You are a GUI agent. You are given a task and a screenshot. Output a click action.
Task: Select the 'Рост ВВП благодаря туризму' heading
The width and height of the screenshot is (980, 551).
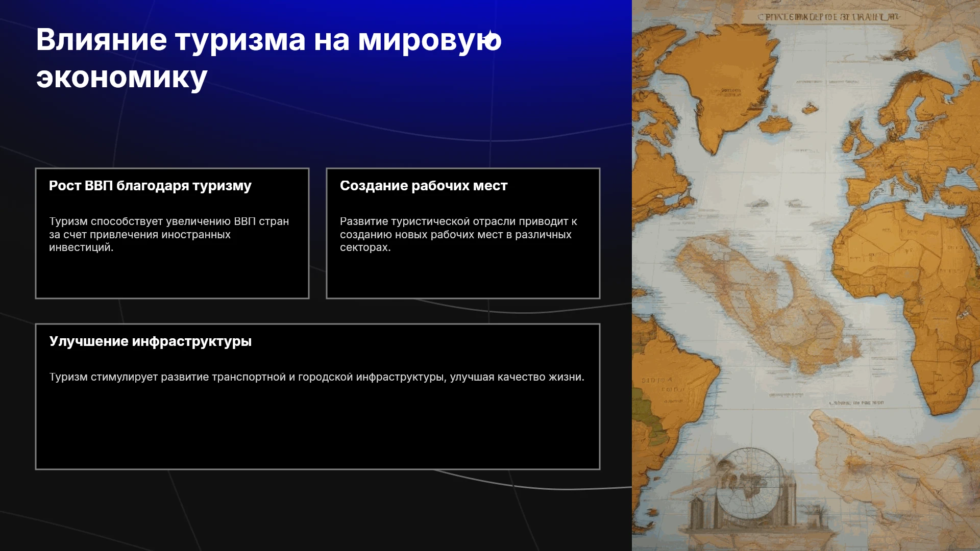150,186
